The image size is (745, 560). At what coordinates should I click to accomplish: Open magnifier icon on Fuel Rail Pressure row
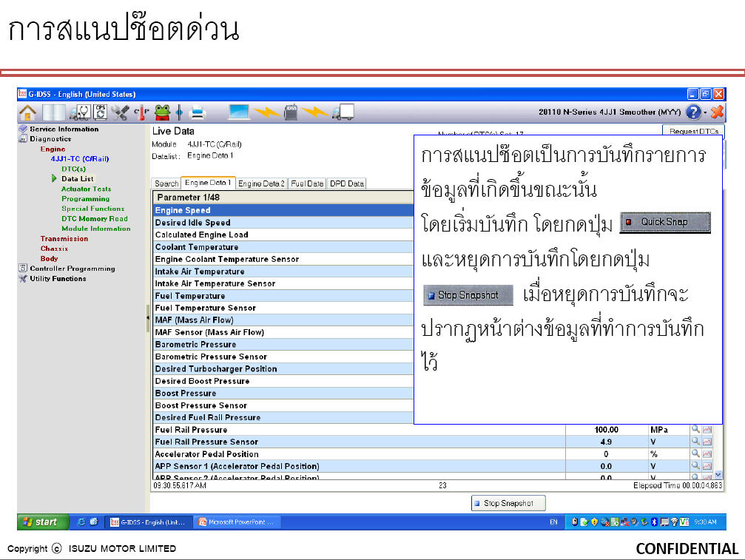[x=695, y=429]
